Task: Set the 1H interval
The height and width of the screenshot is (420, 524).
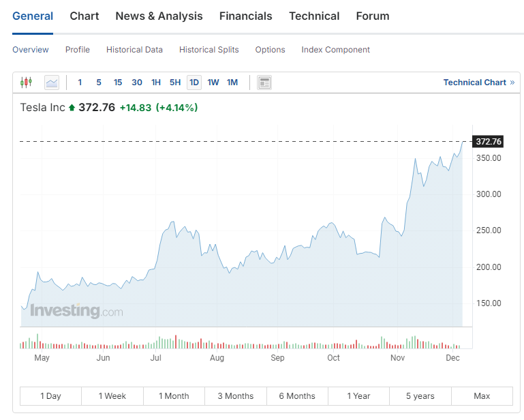Action: (x=156, y=82)
